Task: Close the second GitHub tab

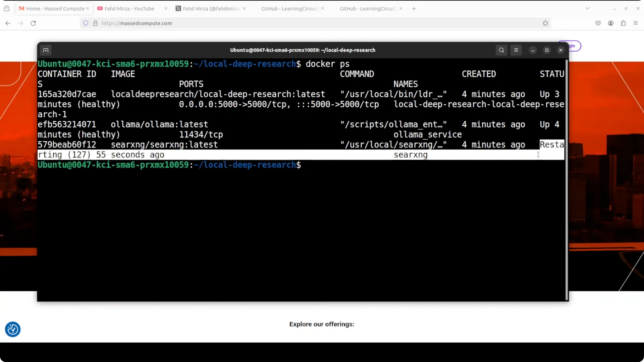Action: [x=401, y=8]
